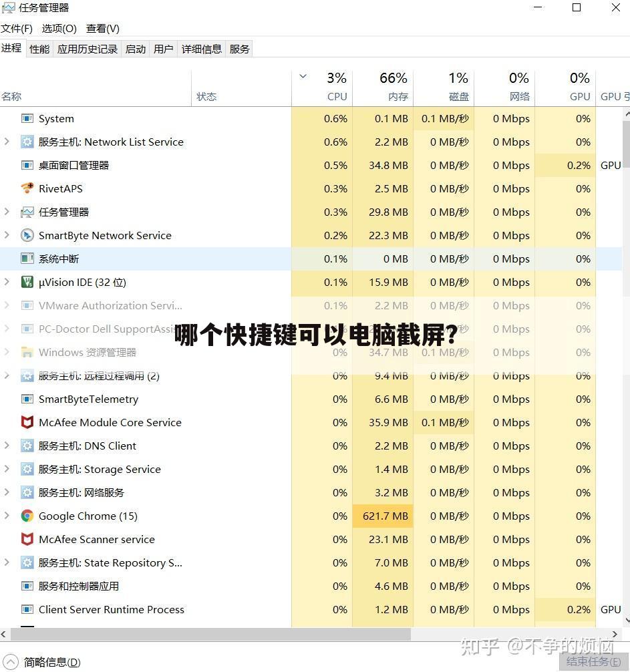Viewport: 630px width, 672px height.
Task: Sort processes by the 内存 column
Action: click(383, 88)
